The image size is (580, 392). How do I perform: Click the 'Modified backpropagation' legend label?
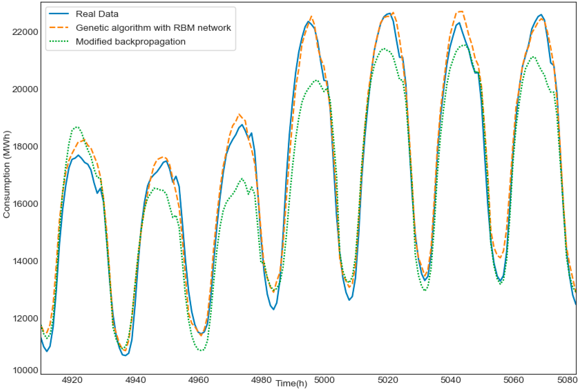point(131,41)
